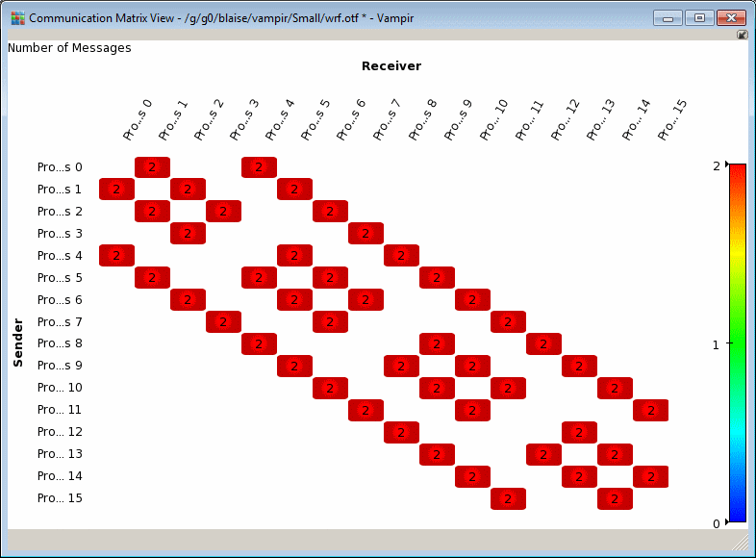Click the rainbow color scale bar
The width and height of the screenshot is (756, 558).
tap(738, 342)
